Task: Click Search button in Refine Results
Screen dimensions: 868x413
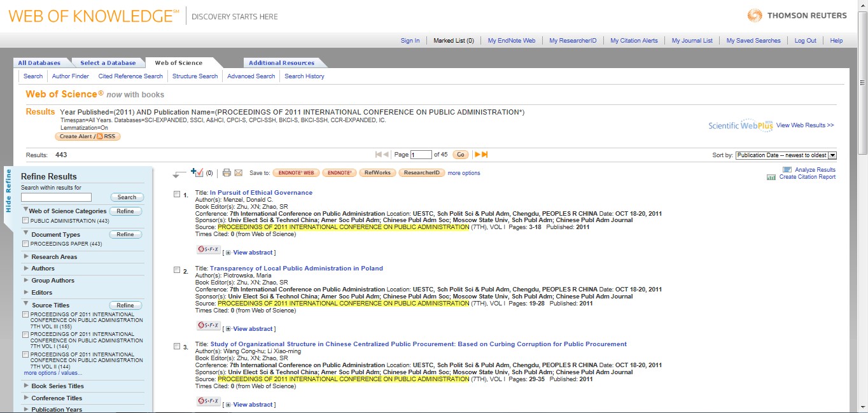Action: coord(127,197)
